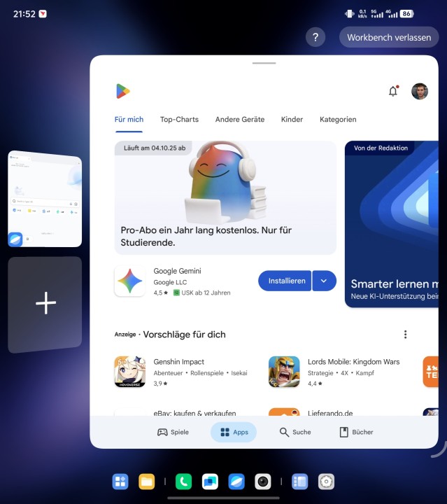Open three-dot menu next to Vorschläge für dich
Viewport: 447px width, 504px height.
(405, 335)
